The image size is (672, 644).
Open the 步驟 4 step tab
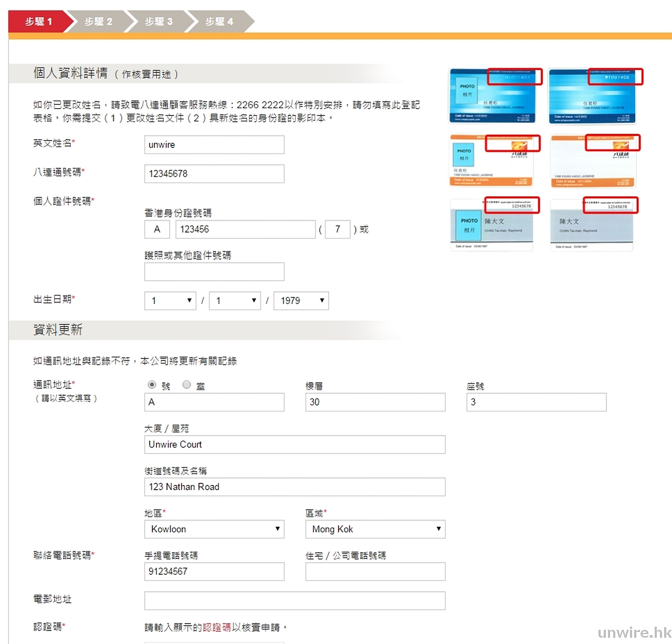tap(219, 22)
